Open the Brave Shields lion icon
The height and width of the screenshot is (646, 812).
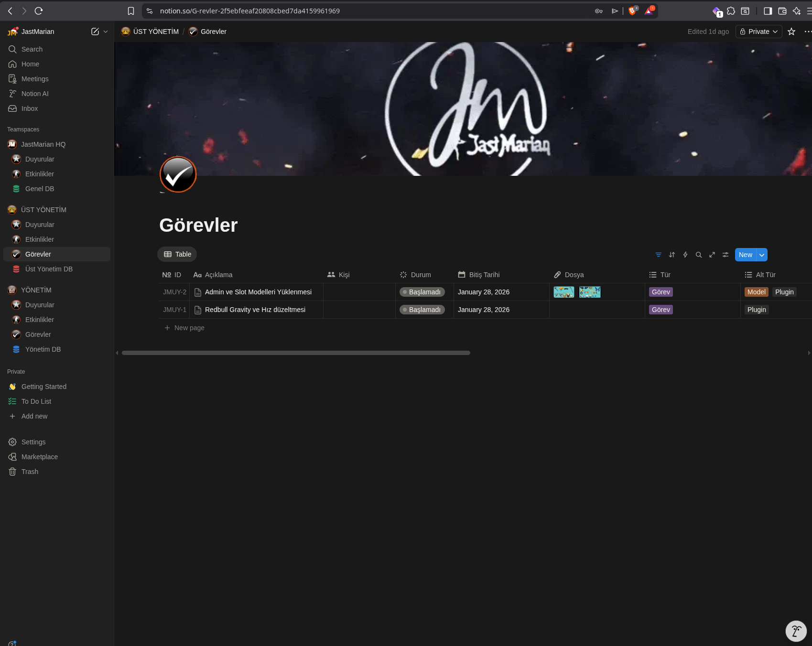[632, 11]
